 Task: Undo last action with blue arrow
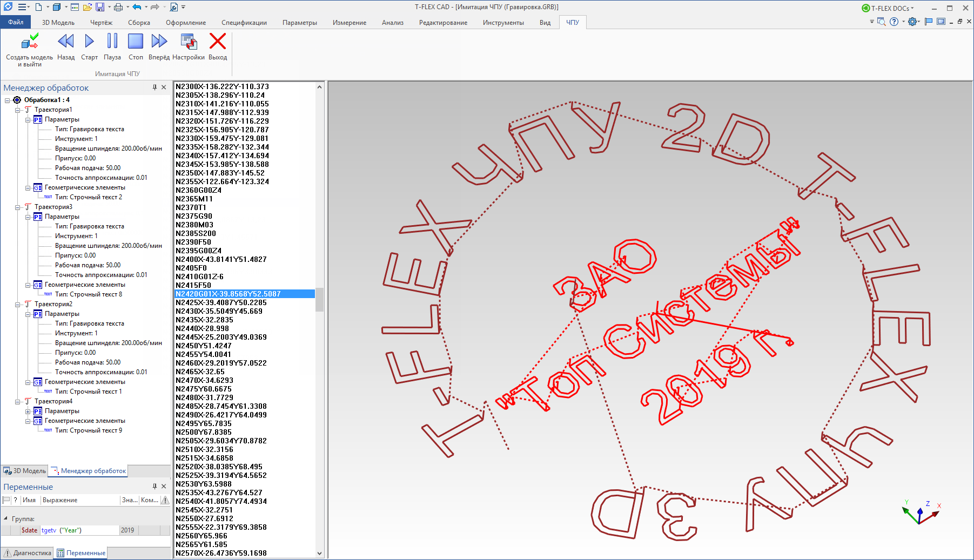point(137,7)
